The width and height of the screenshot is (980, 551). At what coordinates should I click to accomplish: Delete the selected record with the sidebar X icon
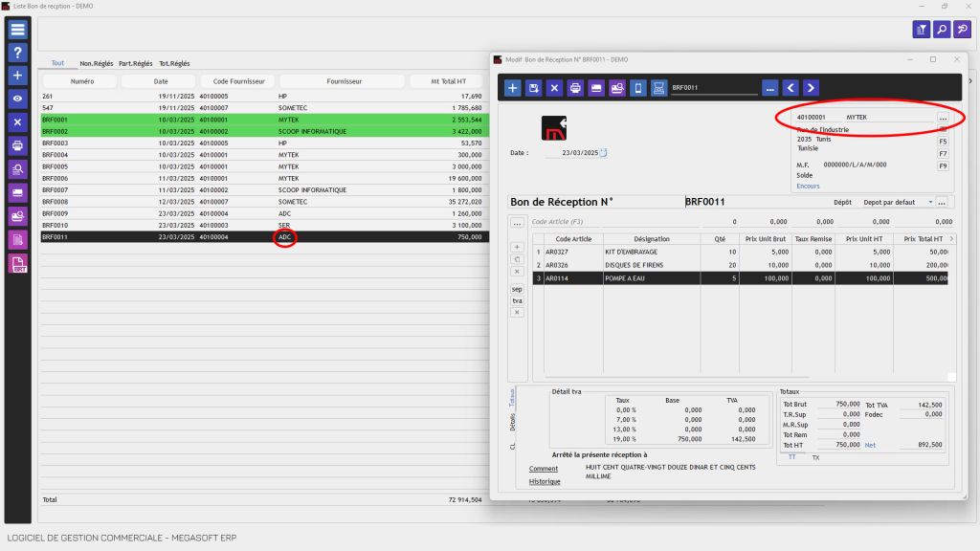(x=17, y=122)
